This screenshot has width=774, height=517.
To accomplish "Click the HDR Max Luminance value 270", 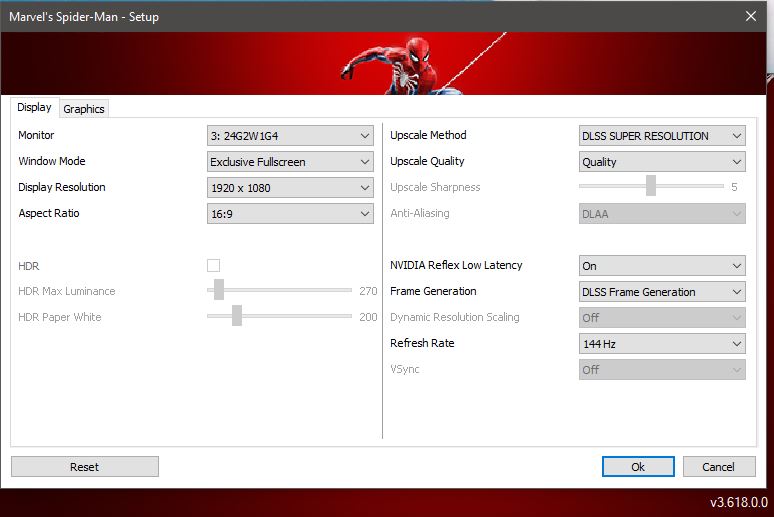I will tap(368, 291).
